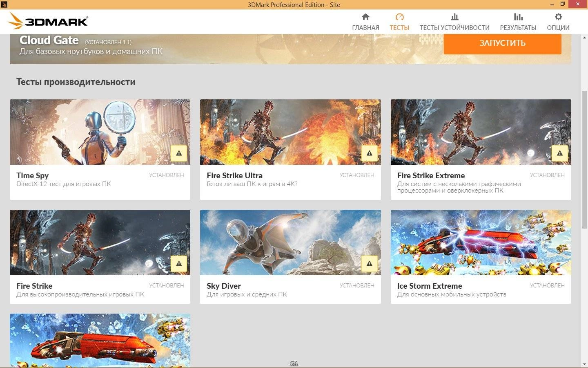Click the vertical scrollbar thumb
588x368 pixels.
(584, 159)
